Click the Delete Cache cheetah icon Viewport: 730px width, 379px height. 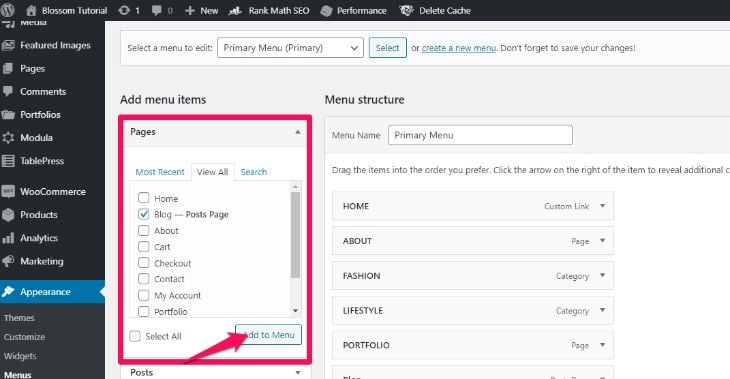[x=406, y=10]
